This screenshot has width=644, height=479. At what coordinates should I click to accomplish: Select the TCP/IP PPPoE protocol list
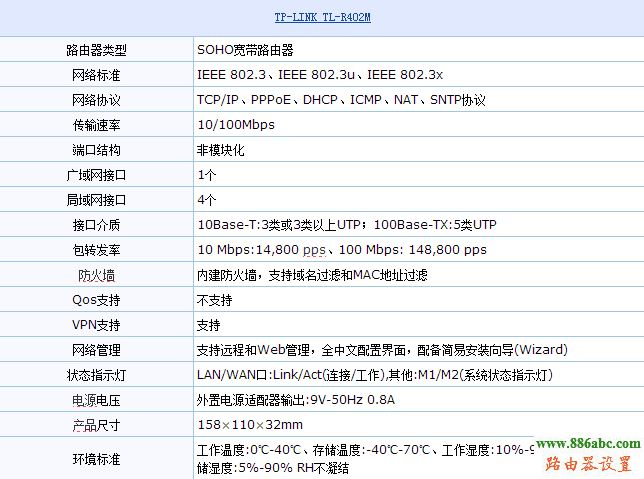coord(341,100)
